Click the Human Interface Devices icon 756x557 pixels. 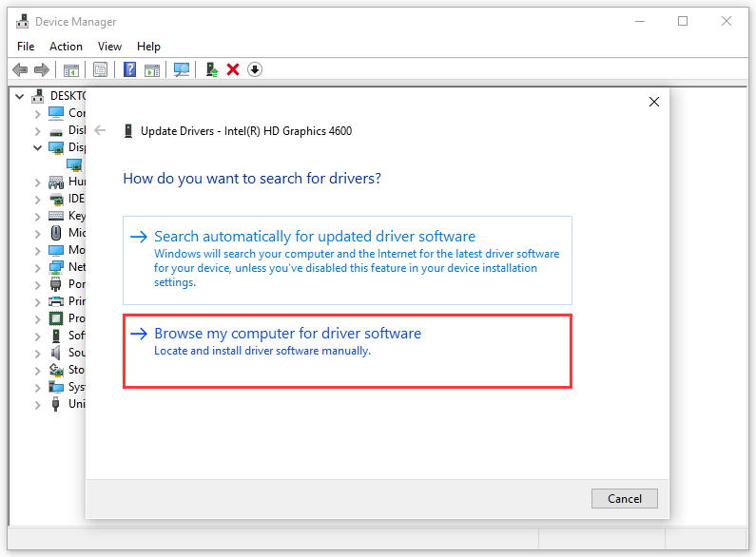point(56,182)
